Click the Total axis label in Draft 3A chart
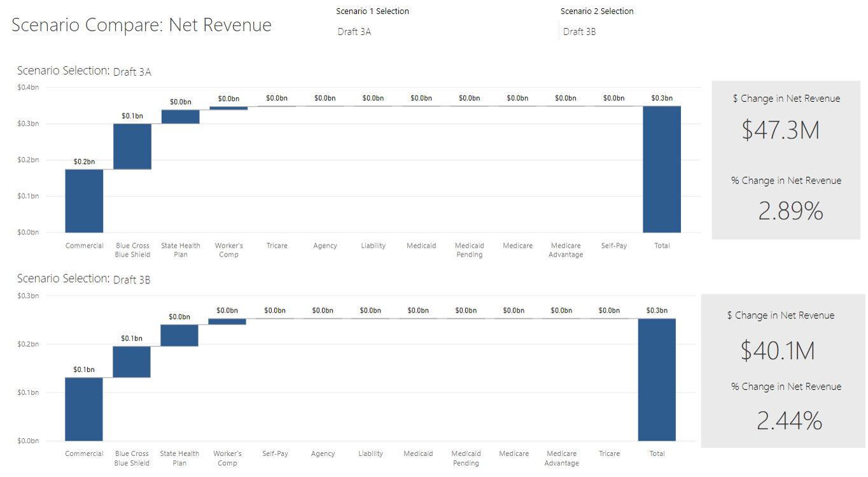 click(x=662, y=246)
